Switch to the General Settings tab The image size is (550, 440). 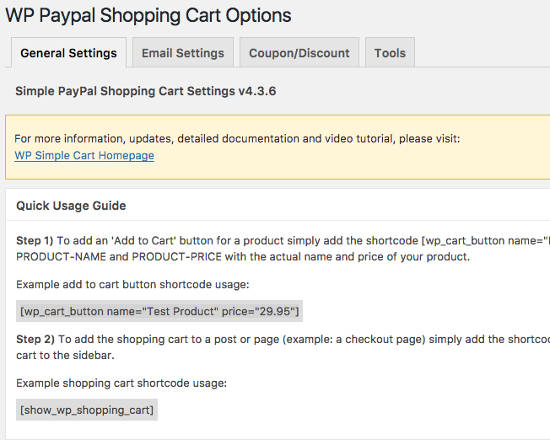[69, 53]
